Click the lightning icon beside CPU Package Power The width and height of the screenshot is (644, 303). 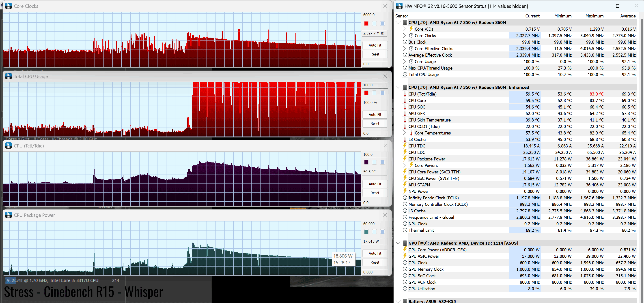click(x=405, y=159)
